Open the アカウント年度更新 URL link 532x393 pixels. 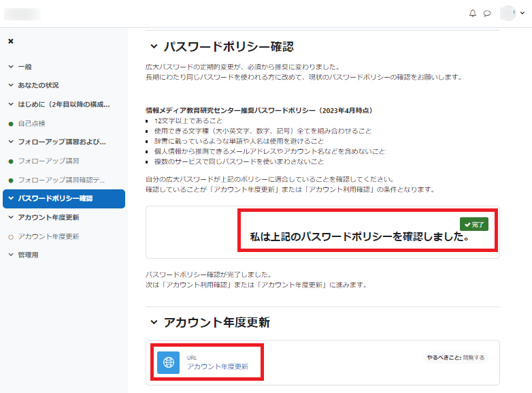coord(218,366)
